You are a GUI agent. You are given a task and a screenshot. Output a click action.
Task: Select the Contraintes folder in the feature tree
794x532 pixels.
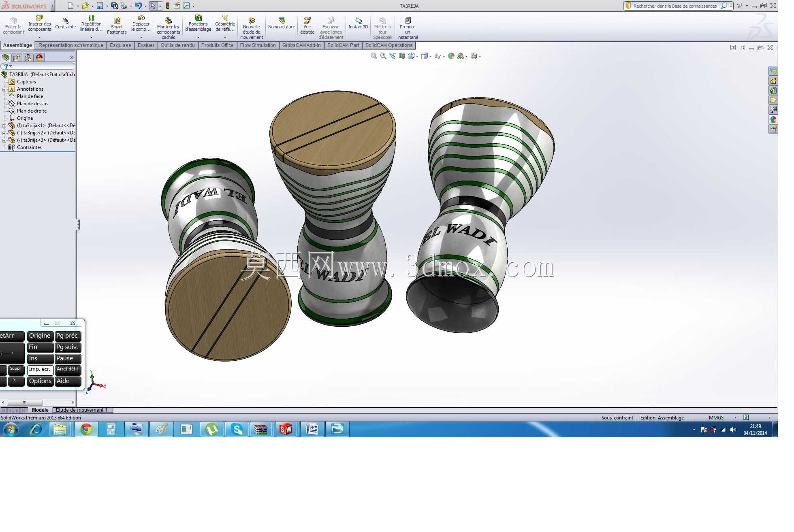click(x=29, y=147)
